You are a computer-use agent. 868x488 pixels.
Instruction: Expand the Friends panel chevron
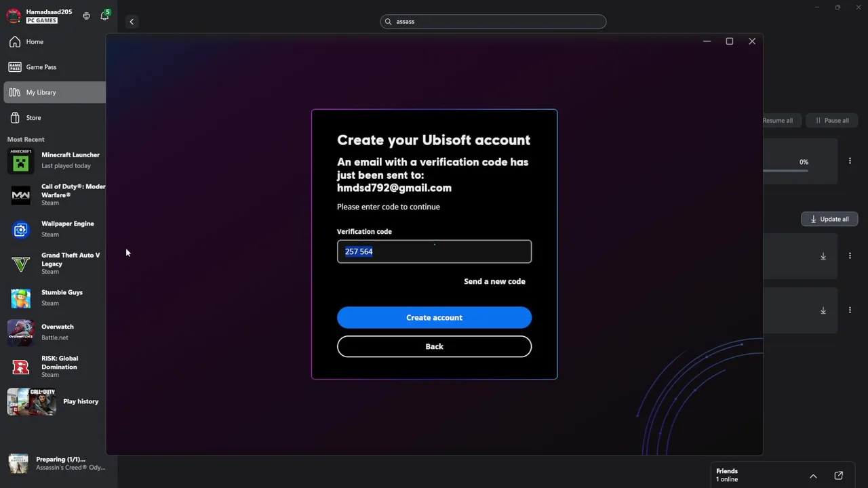click(813, 476)
